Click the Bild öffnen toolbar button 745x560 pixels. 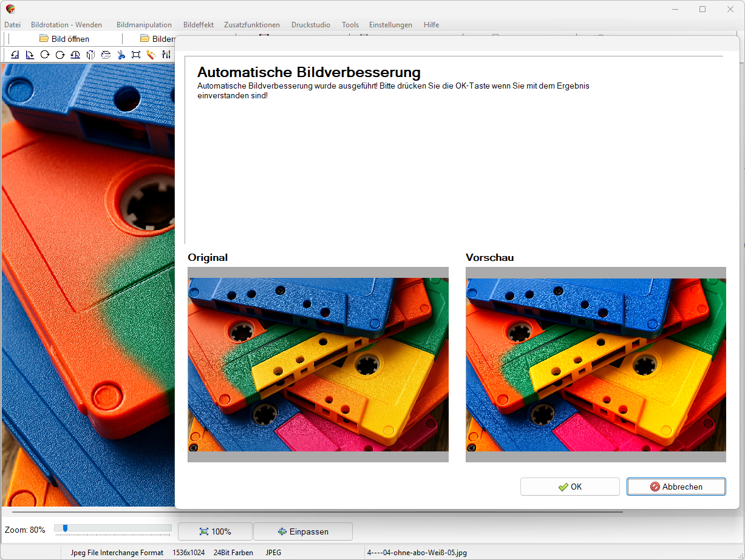[64, 39]
